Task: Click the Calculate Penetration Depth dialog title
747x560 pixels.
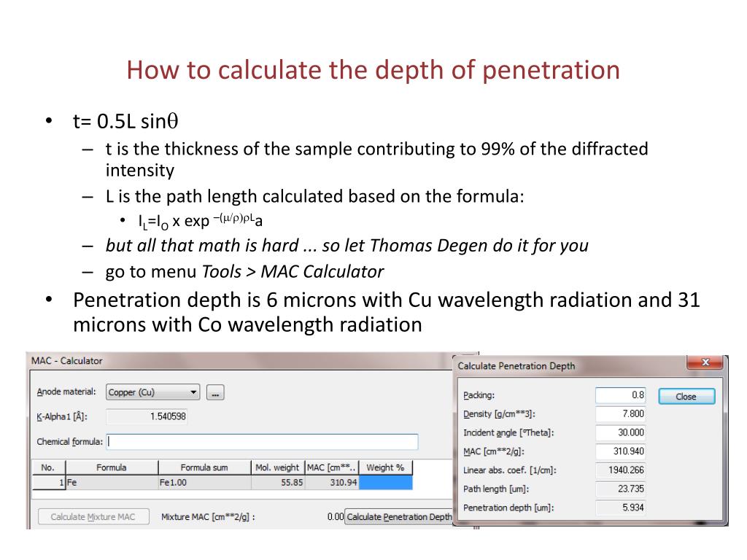Action: pos(516,366)
